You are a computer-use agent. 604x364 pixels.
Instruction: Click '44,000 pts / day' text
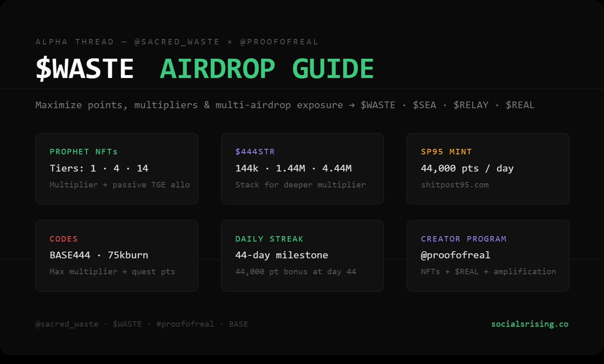(x=467, y=168)
